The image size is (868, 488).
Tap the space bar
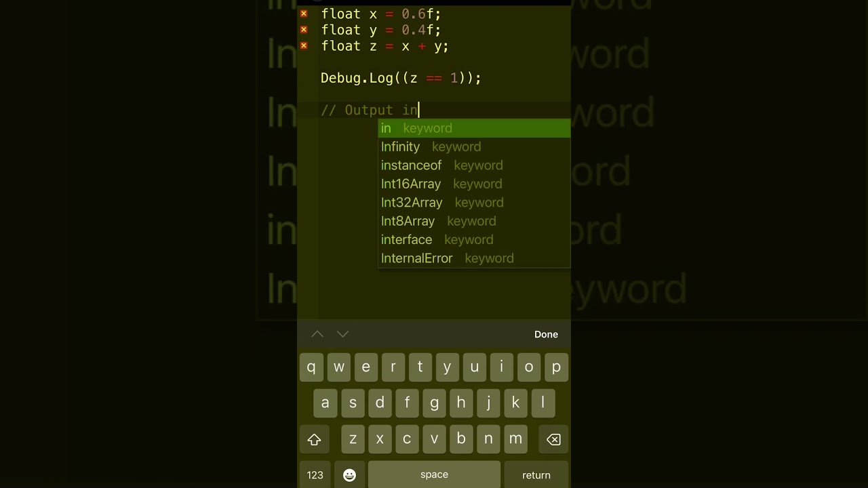pos(434,475)
